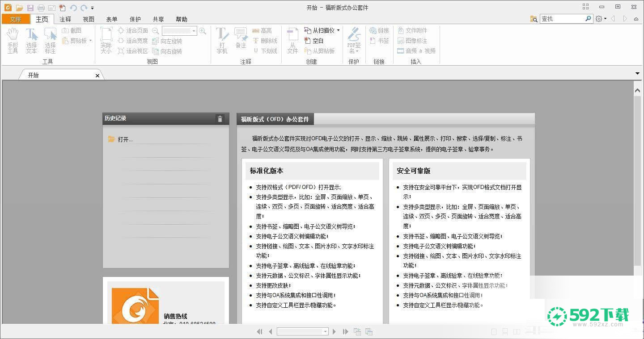644x339 pixels.
Task: Select the Typewriter (打字机) tool
Action: (x=222, y=41)
